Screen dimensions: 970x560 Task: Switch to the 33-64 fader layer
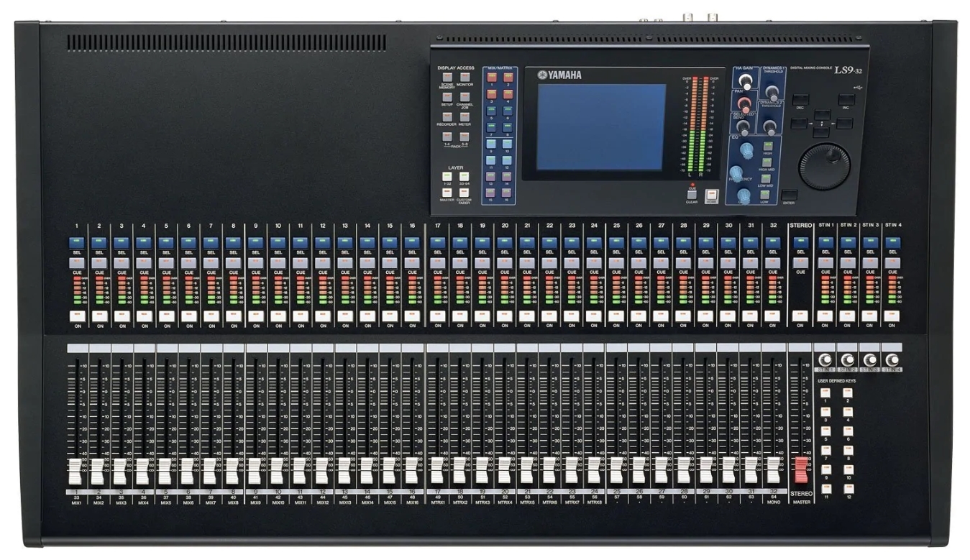point(465,176)
